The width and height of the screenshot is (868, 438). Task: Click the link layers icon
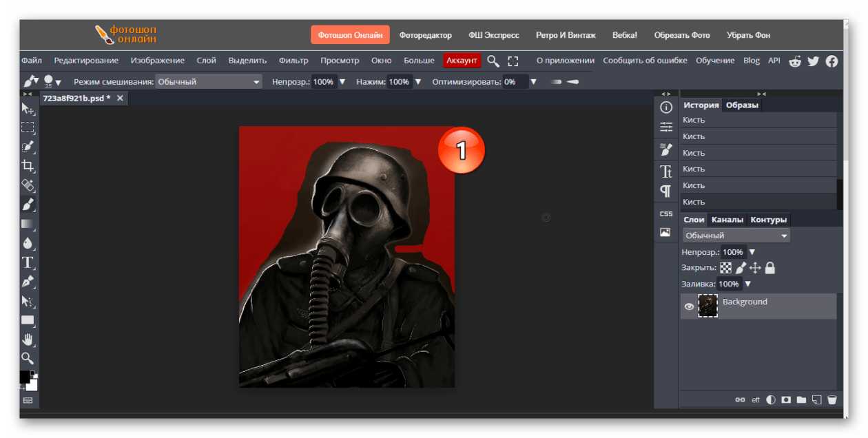tap(741, 399)
